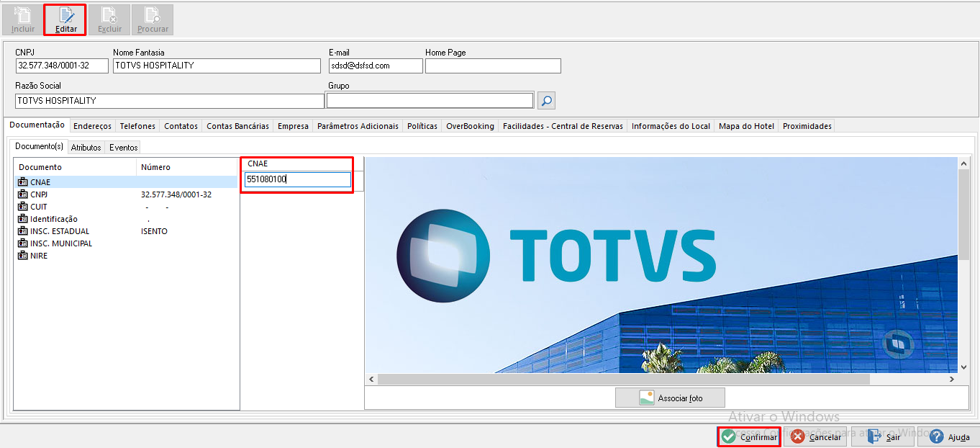Image resolution: width=980 pixels, height=448 pixels.
Task: Click the Número column header
Action: click(187, 167)
